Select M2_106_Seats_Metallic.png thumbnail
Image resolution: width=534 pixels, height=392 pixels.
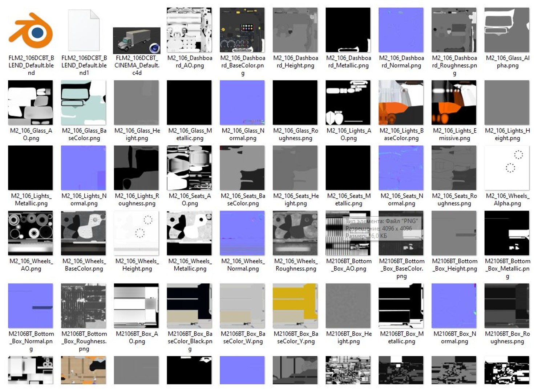(x=348, y=168)
